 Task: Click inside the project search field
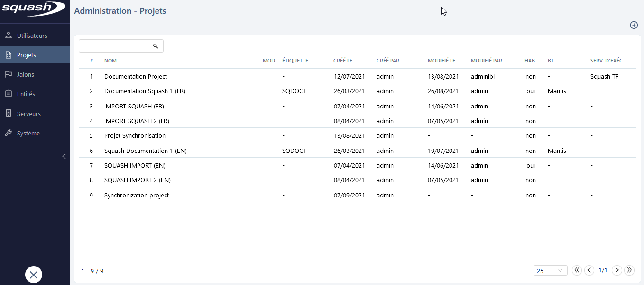(116, 45)
